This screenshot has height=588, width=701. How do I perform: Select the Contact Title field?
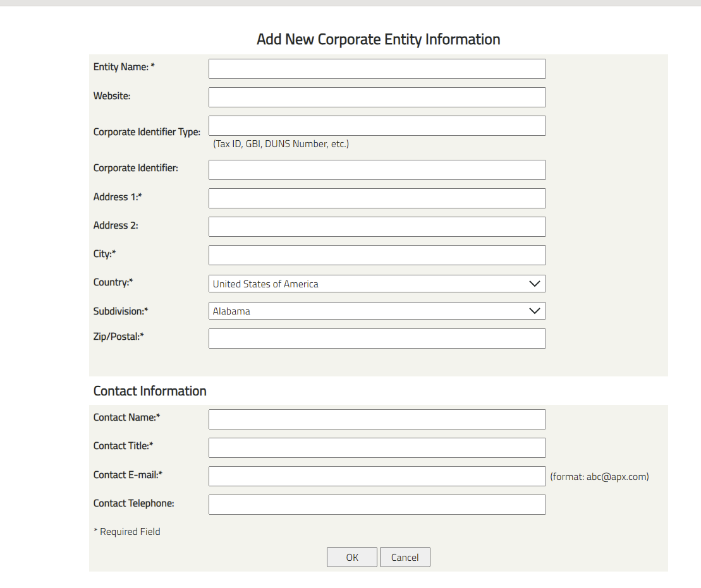(377, 448)
